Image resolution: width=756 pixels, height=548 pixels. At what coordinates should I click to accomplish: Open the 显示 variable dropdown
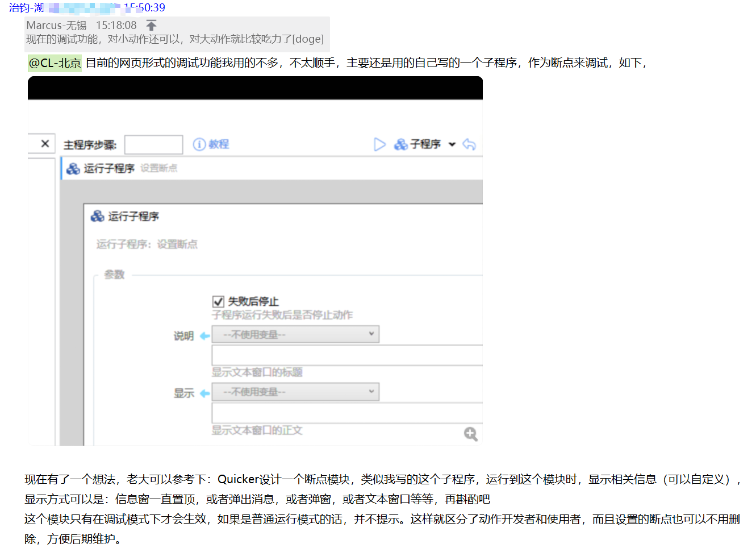[295, 392]
